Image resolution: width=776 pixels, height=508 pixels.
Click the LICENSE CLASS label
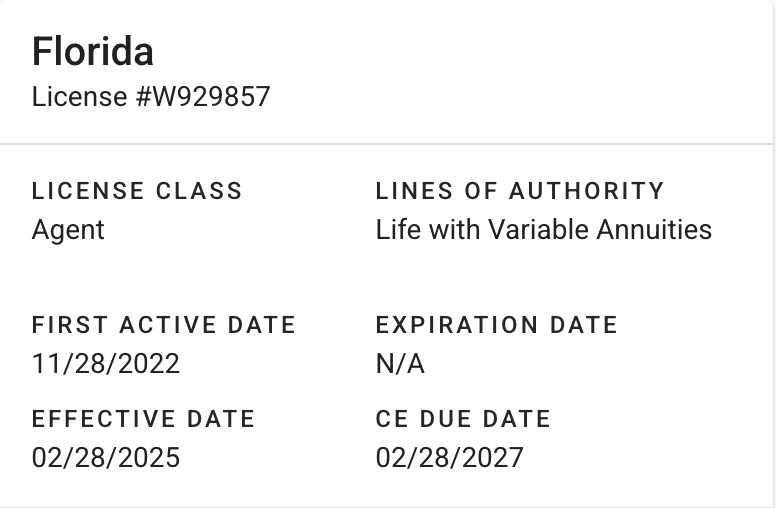coord(137,190)
